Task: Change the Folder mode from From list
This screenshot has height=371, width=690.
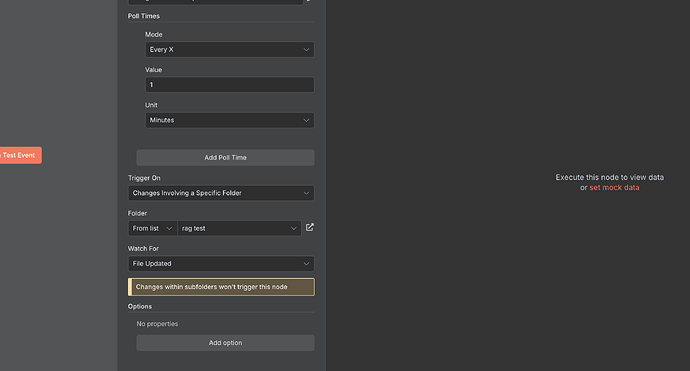Action: (152, 228)
